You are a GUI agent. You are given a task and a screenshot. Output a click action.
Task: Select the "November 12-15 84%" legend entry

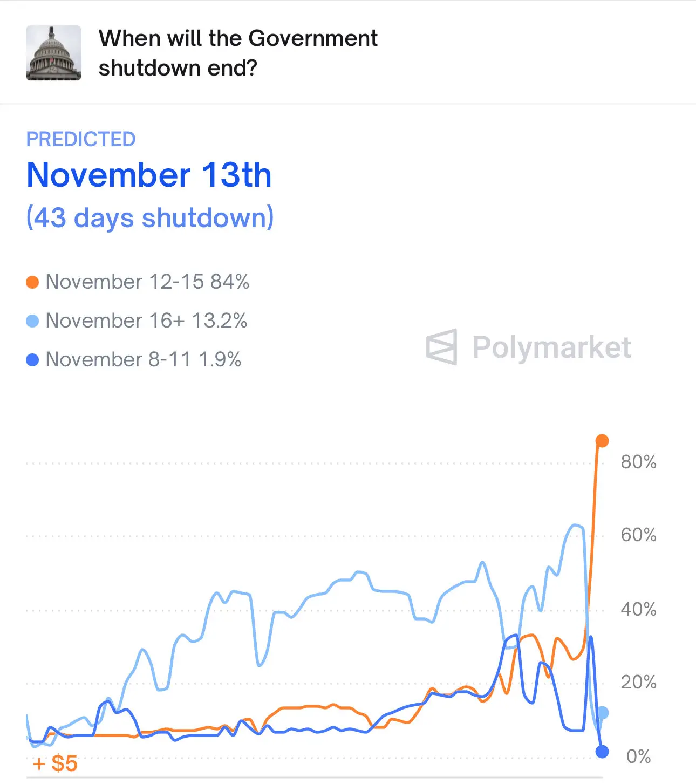pyautogui.click(x=147, y=282)
